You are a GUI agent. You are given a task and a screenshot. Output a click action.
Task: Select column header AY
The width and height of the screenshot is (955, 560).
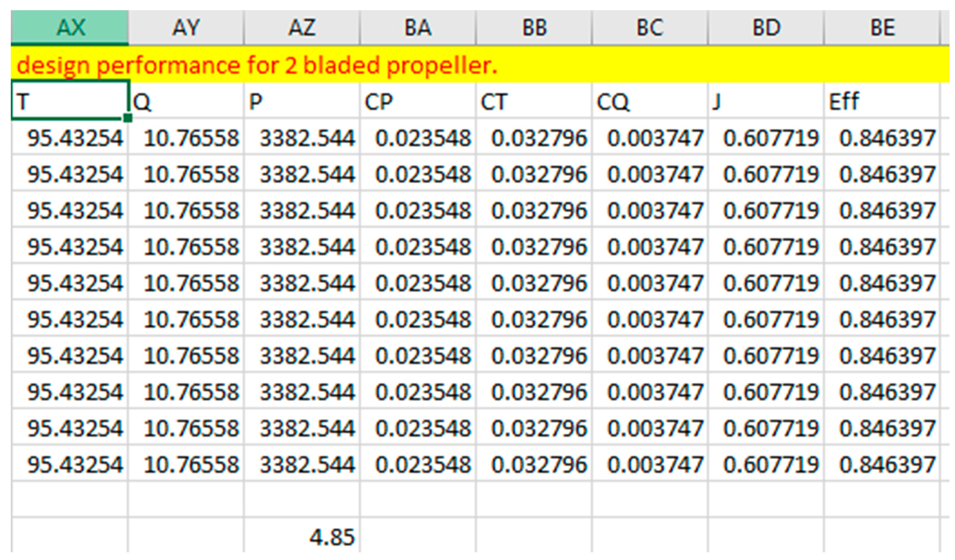(x=186, y=28)
